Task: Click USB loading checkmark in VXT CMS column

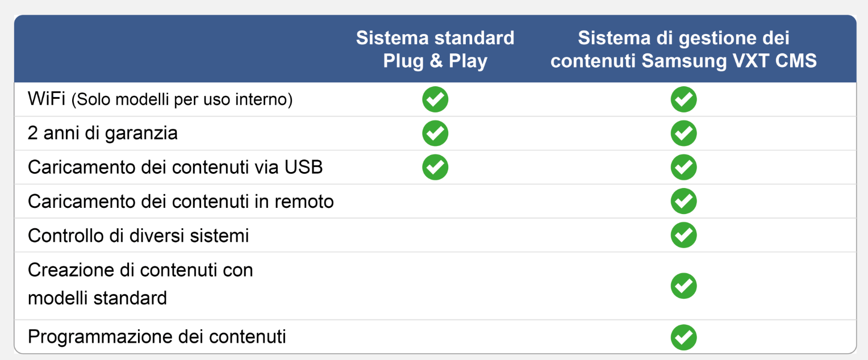Action: 683,167
